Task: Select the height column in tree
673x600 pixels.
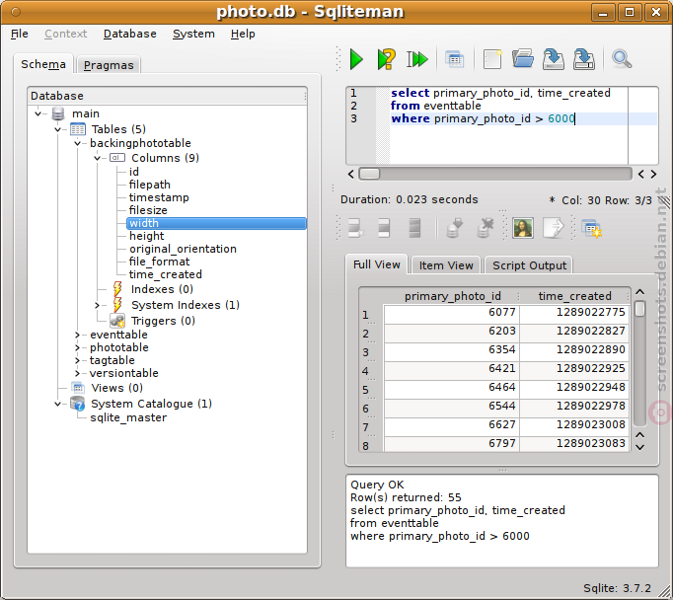Action: [x=146, y=236]
